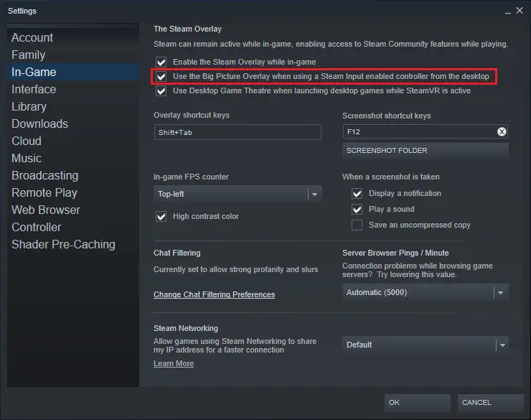Open the Broadcasting settings section

(72, 175)
